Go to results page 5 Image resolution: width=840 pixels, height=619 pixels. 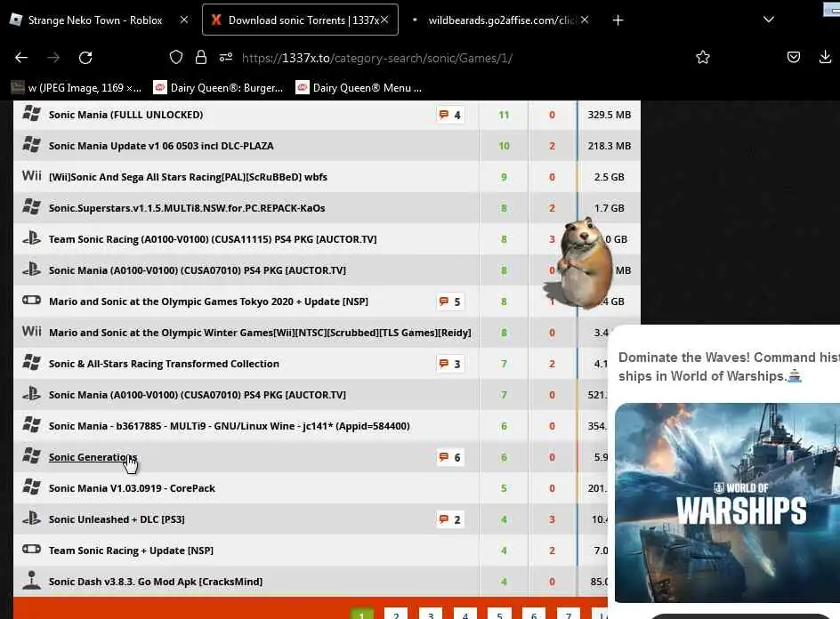tap(499, 615)
